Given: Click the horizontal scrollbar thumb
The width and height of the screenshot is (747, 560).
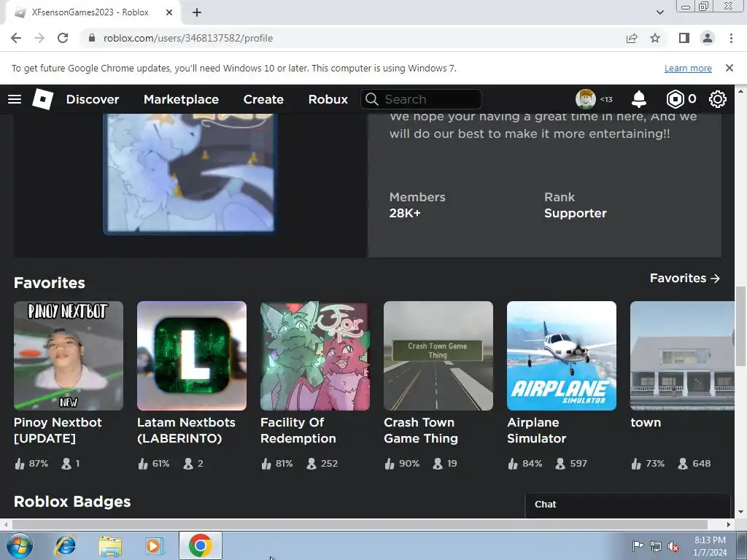Looking at the screenshot, I should (360, 524).
